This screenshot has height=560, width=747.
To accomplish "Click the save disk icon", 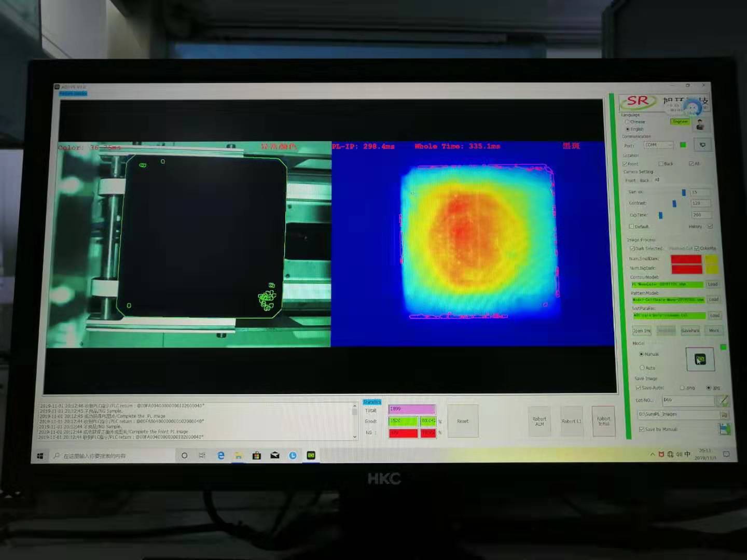I will tap(725, 429).
